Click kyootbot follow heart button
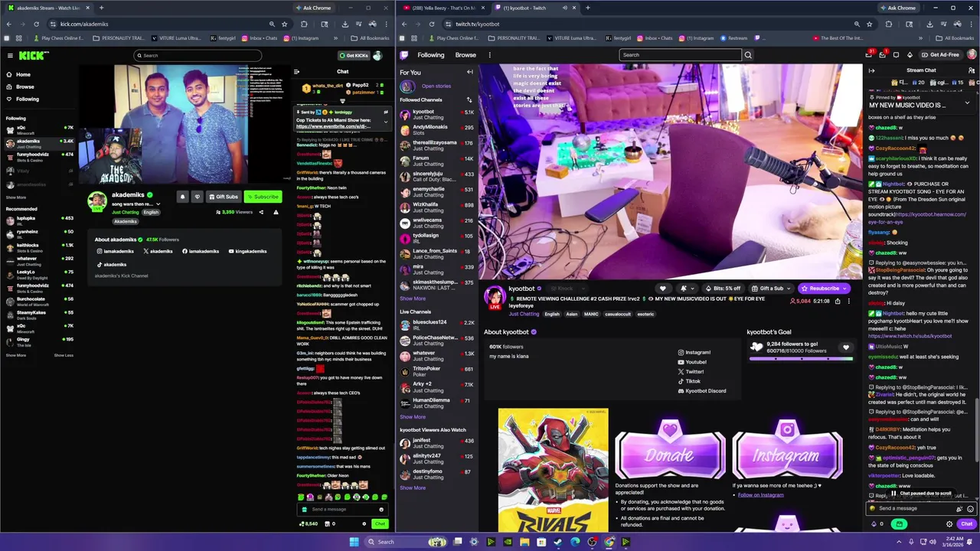The image size is (980, 551). pos(663,289)
